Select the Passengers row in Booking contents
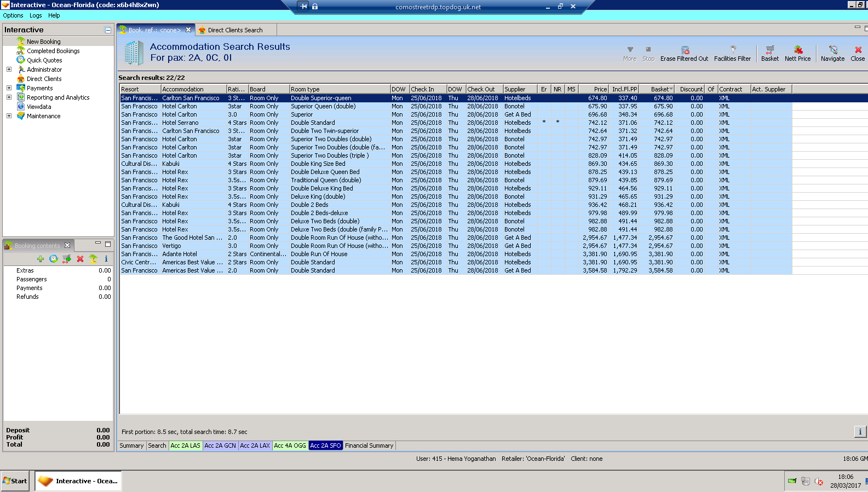 (x=58, y=279)
